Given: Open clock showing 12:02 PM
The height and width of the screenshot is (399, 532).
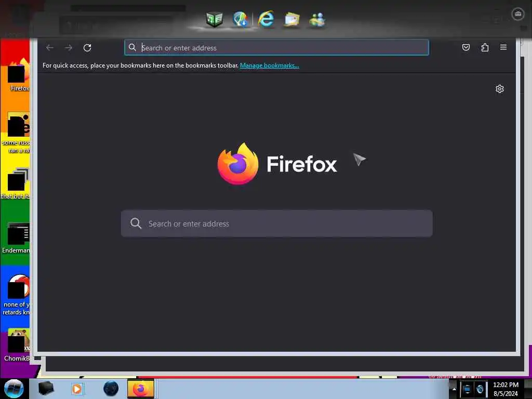Looking at the screenshot, I should 506,389.
